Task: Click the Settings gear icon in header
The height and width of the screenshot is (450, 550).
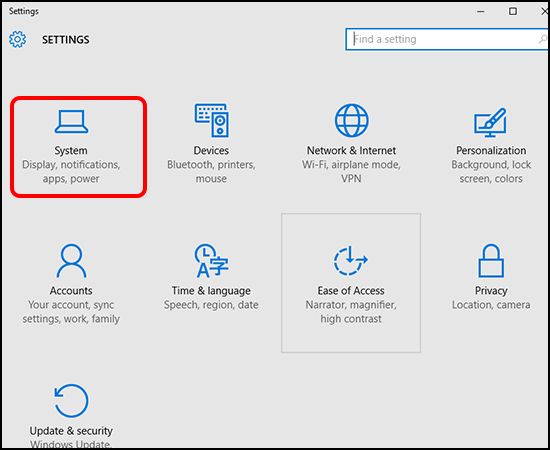Action: (x=18, y=39)
